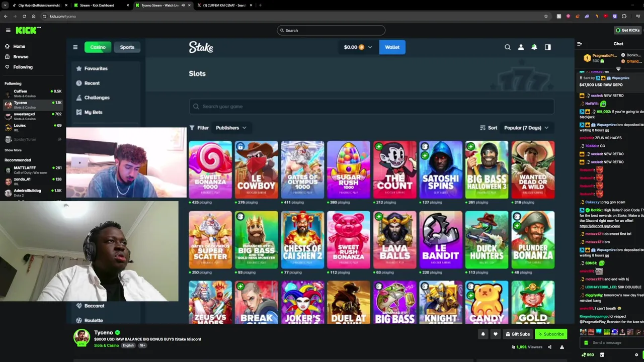Open recommended channel zondo_41

33,181
